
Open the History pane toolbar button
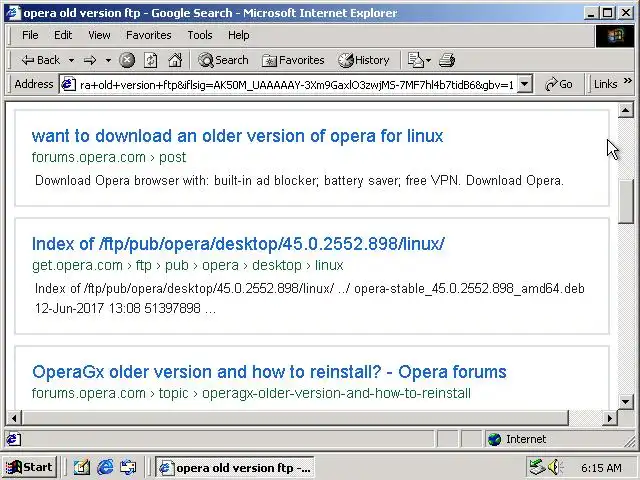[363, 60]
